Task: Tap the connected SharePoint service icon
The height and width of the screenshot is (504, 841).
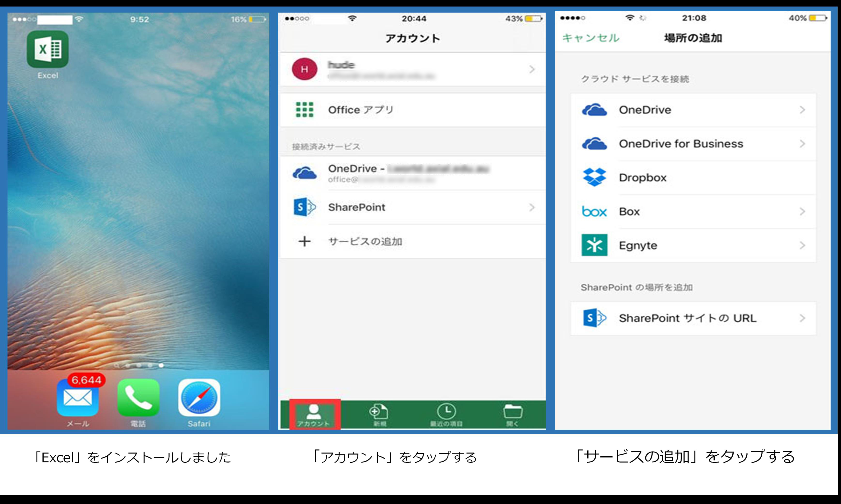Action: pos(304,207)
